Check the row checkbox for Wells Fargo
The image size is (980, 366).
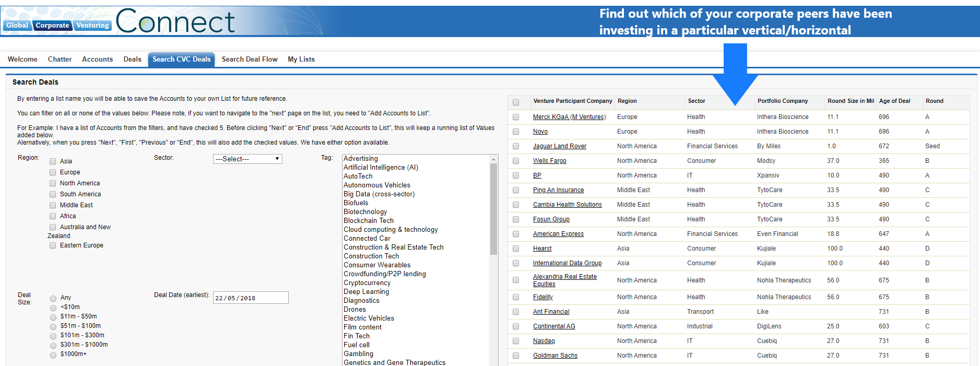tap(516, 161)
